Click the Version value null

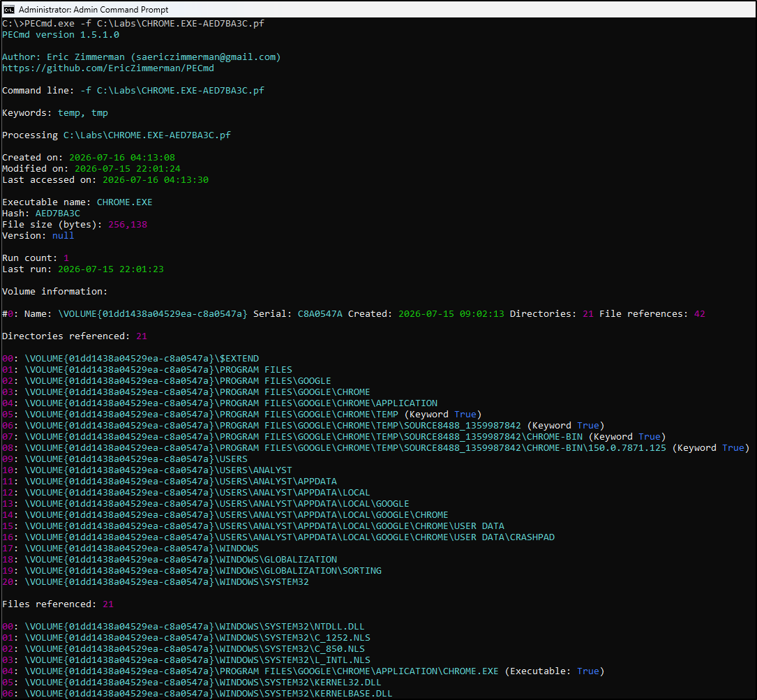click(x=63, y=236)
